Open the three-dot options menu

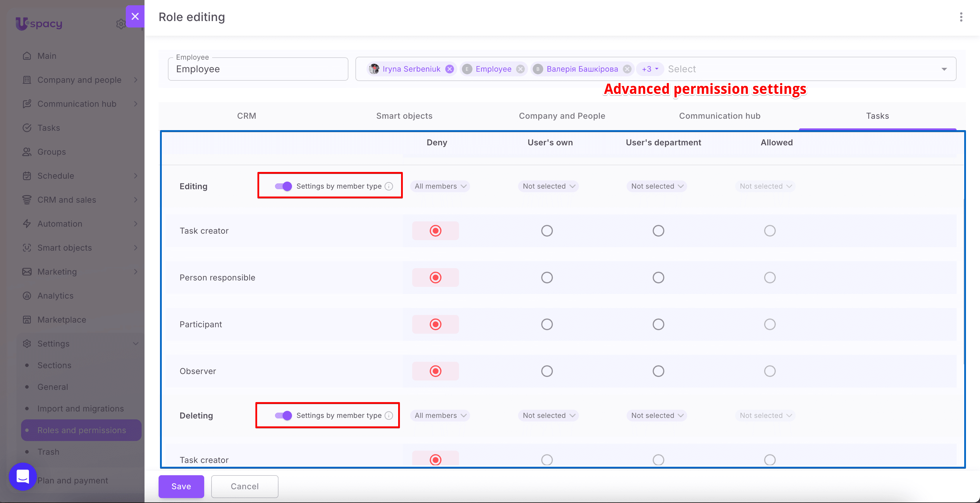(x=961, y=17)
